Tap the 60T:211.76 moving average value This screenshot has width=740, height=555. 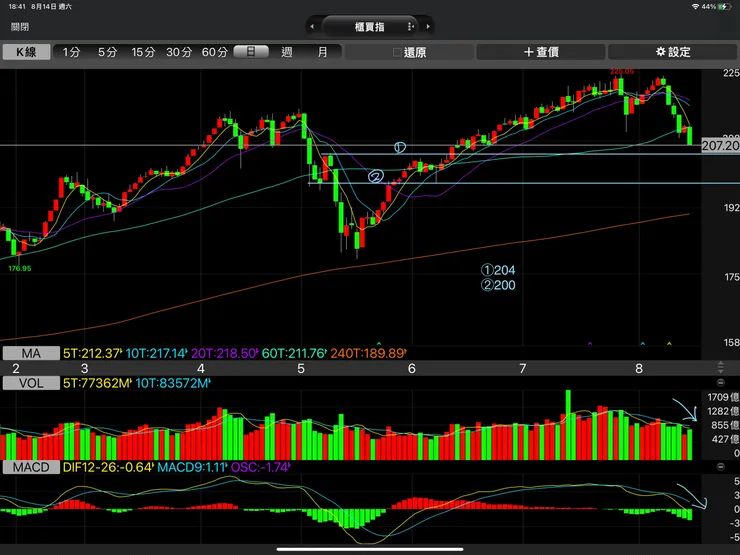point(294,353)
